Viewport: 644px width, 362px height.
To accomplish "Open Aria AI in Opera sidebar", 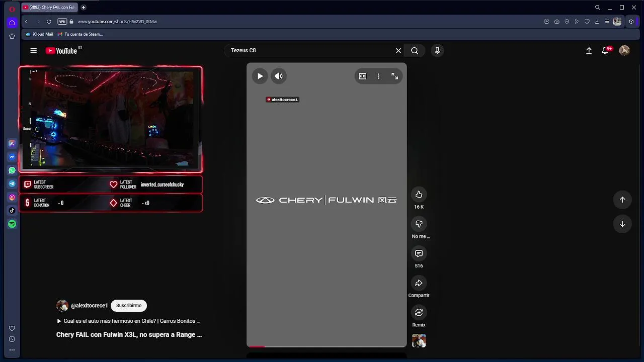I will tap(12, 143).
